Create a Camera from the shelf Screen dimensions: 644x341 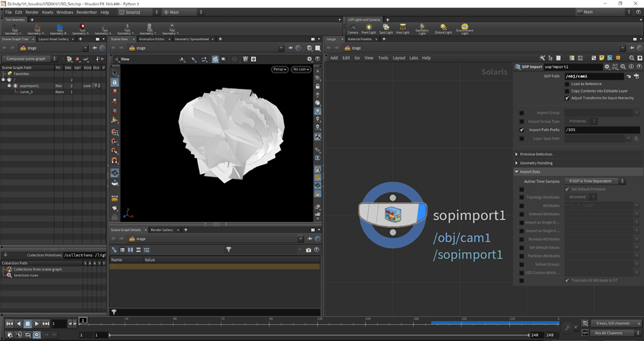click(x=352, y=29)
